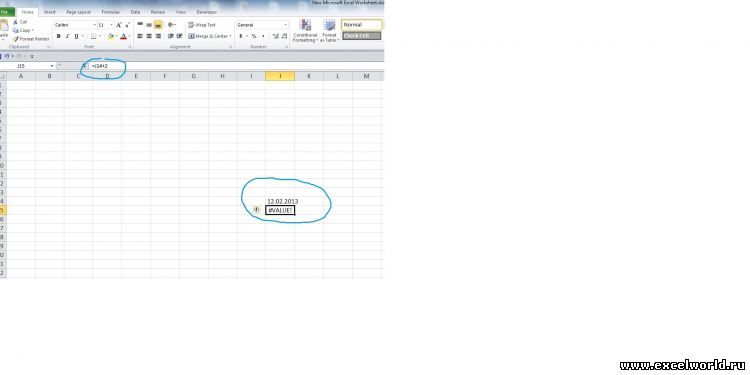750x375 pixels.
Task: Click the red font color swatch
Action: coord(123,36)
